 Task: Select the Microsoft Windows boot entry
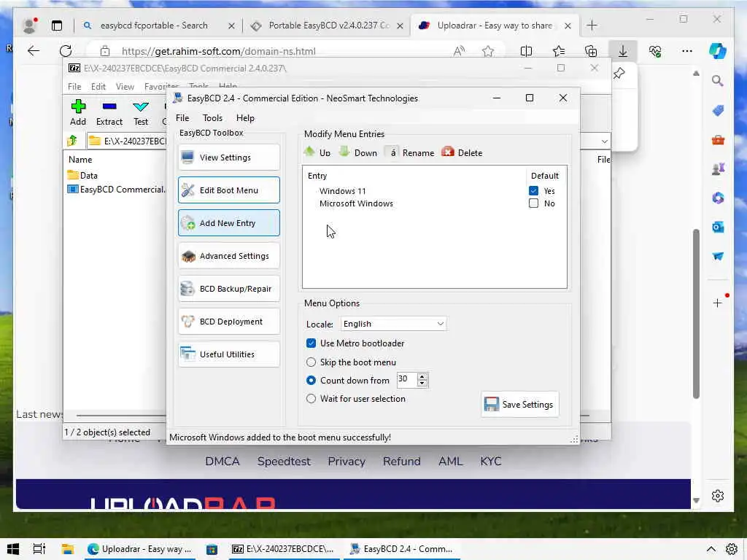(x=356, y=203)
